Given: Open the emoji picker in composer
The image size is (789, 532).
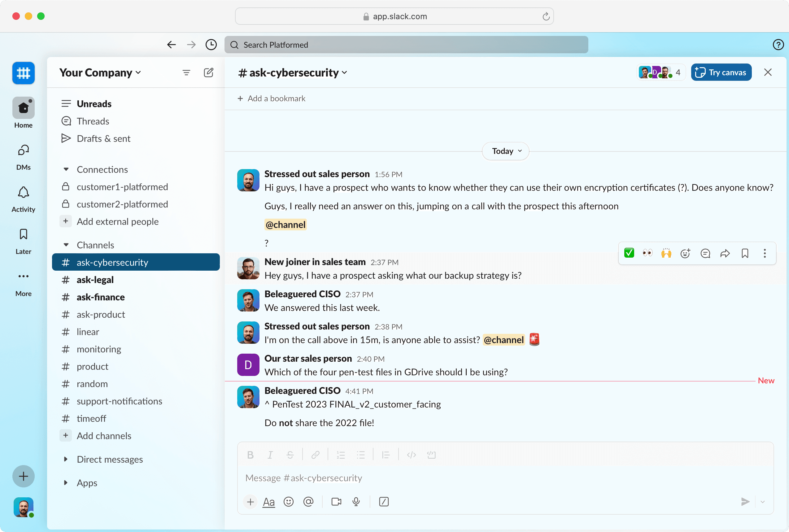Looking at the screenshot, I should point(288,501).
